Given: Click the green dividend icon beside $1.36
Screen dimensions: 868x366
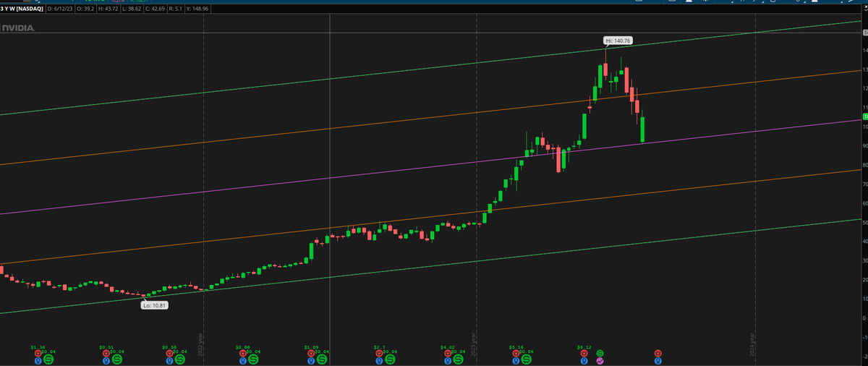Looking at the screenshot, I should click(48, 359).
